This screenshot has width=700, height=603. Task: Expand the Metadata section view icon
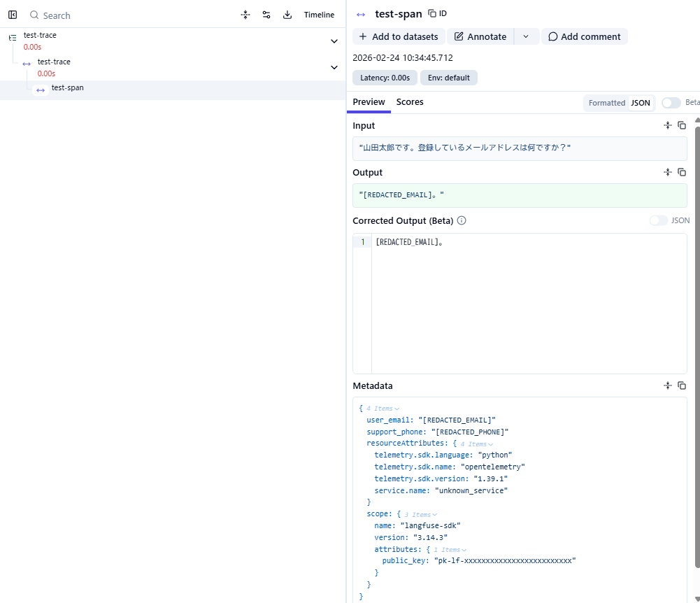pyautogui.click(x=668, y=385)
